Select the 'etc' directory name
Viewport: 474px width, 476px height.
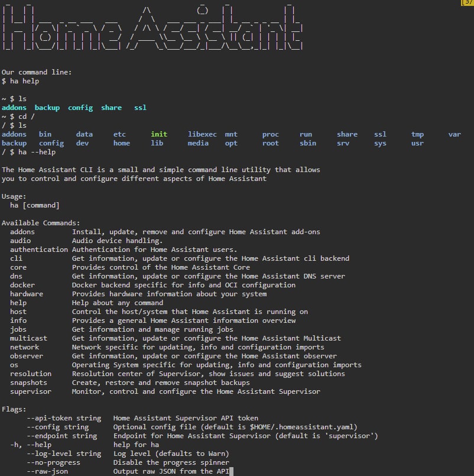[119, 134]
